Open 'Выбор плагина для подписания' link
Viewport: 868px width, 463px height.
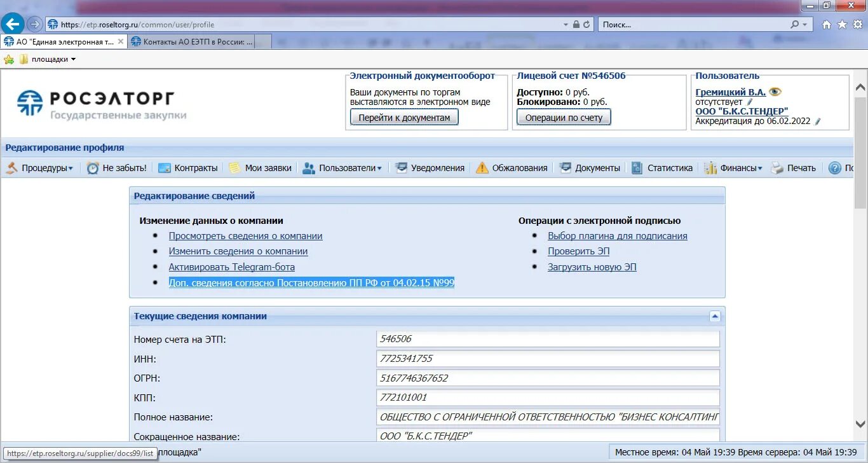click(x=618, y=236)
